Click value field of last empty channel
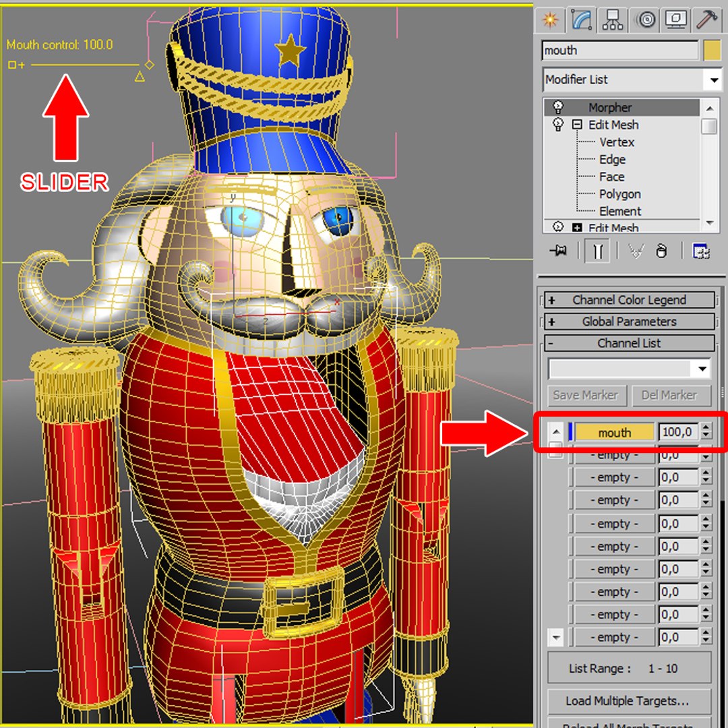This screenshot has height=728, width=728. click(678, 637)
